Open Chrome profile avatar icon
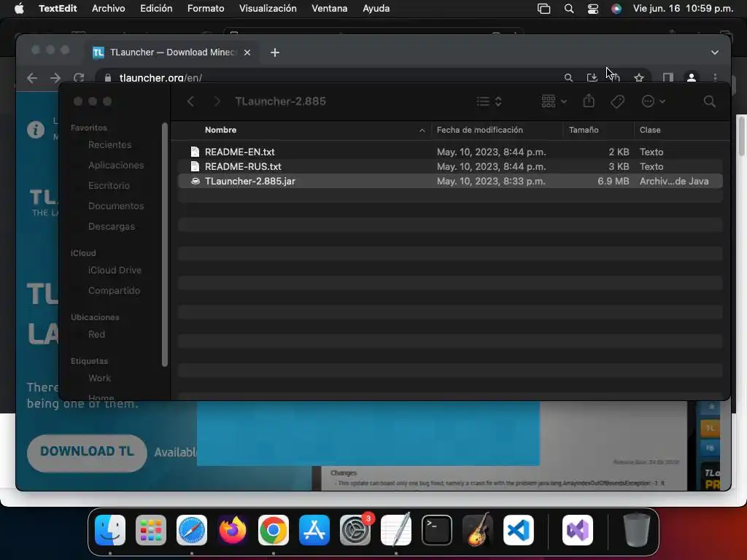Image resolution: width=747 pixels, height=560 pixels. (x=692, y=77)
